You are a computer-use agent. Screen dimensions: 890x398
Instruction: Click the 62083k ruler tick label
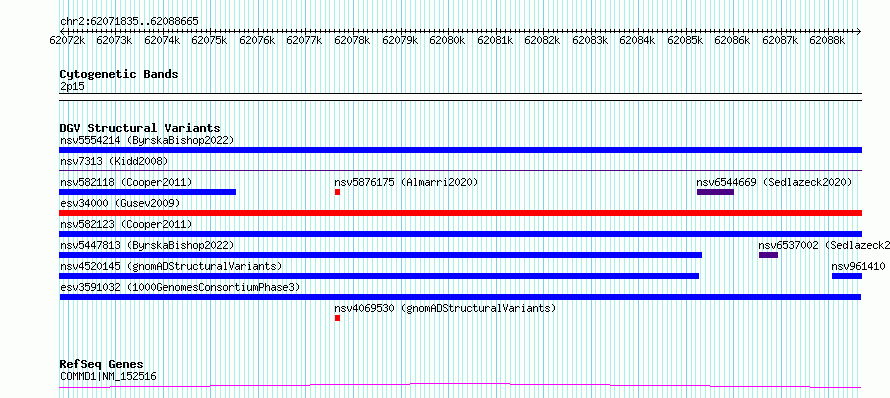pos(590,40)
